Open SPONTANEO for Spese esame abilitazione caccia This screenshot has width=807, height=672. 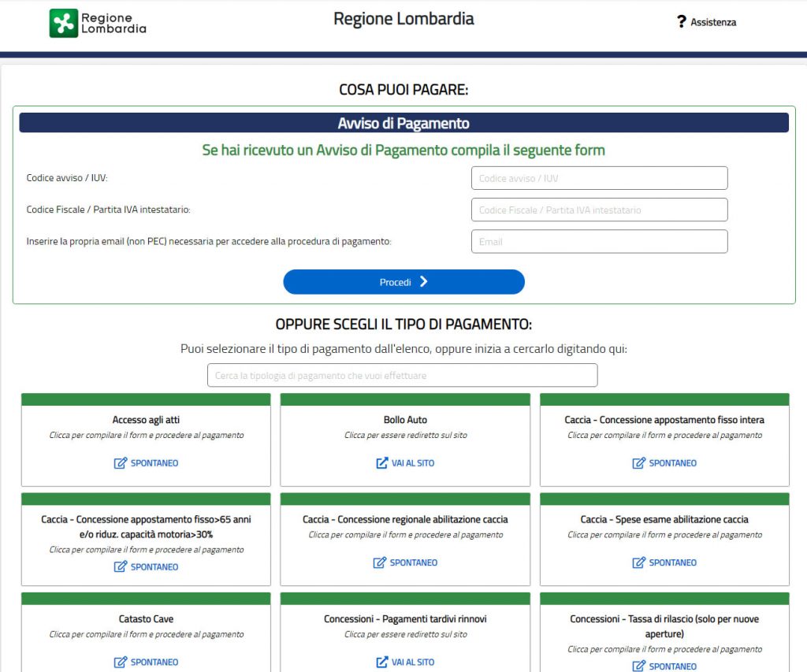tap(672, 562)
